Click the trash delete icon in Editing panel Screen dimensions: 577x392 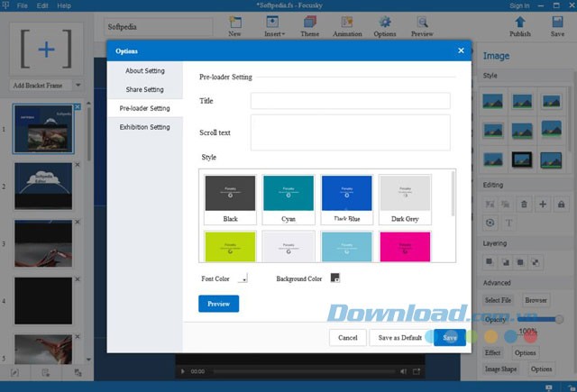coord(525,205)
